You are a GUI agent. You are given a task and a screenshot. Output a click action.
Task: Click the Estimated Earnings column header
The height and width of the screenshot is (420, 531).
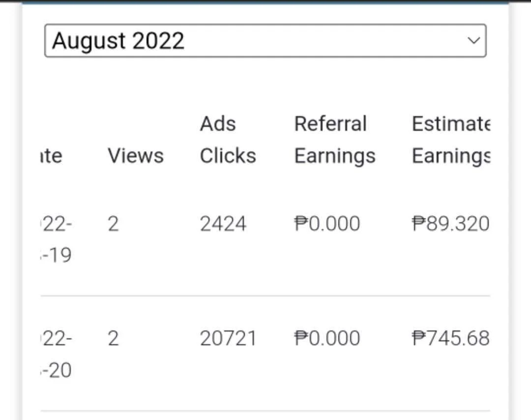point(451,140)
